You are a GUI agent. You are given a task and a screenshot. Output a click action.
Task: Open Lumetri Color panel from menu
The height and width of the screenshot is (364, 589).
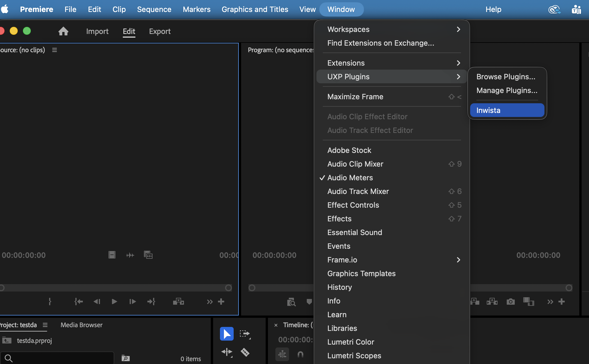[392, 342]
